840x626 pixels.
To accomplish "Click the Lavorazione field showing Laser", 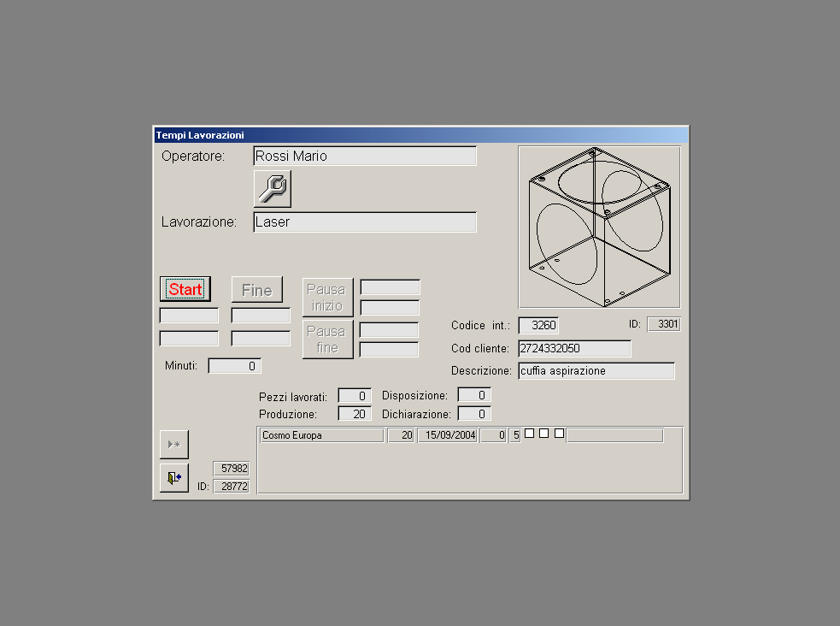I will click(x=365, y=221).
